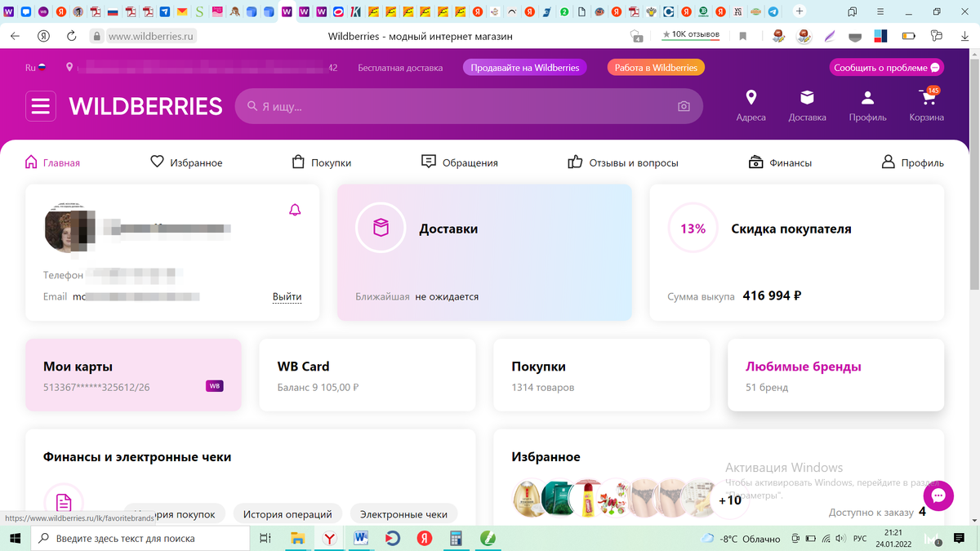Click the browser back arrow
Image resolution: width=980 pixels, height=551 pixels.
pyautogui.click(x=15, y=36)
